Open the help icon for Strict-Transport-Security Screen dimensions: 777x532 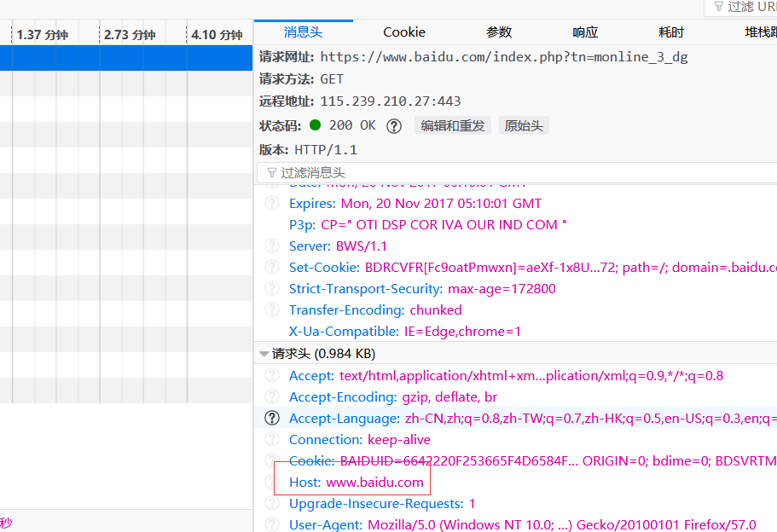tap(272, 289)
